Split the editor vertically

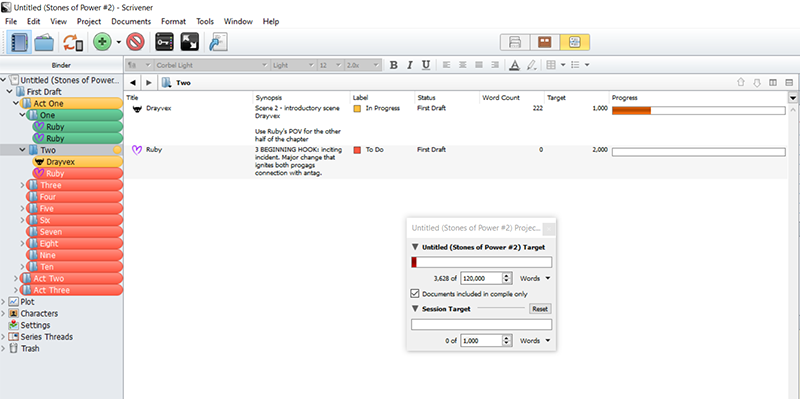tap(773, 83)
